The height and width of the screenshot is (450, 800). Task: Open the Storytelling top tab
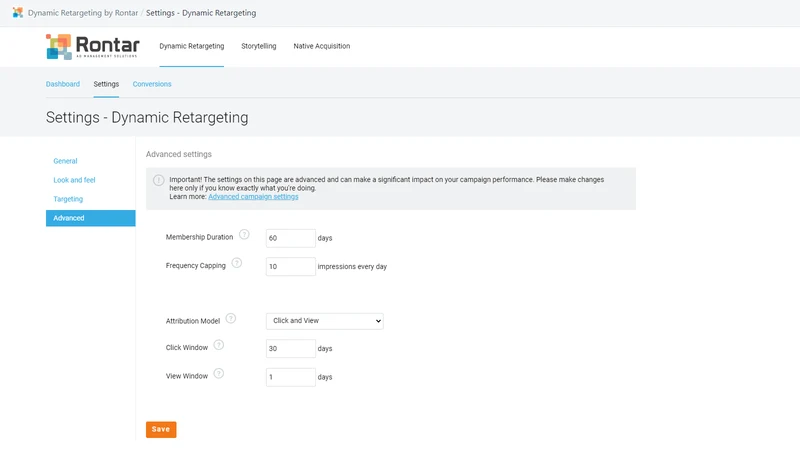click(x=259, y=46)
